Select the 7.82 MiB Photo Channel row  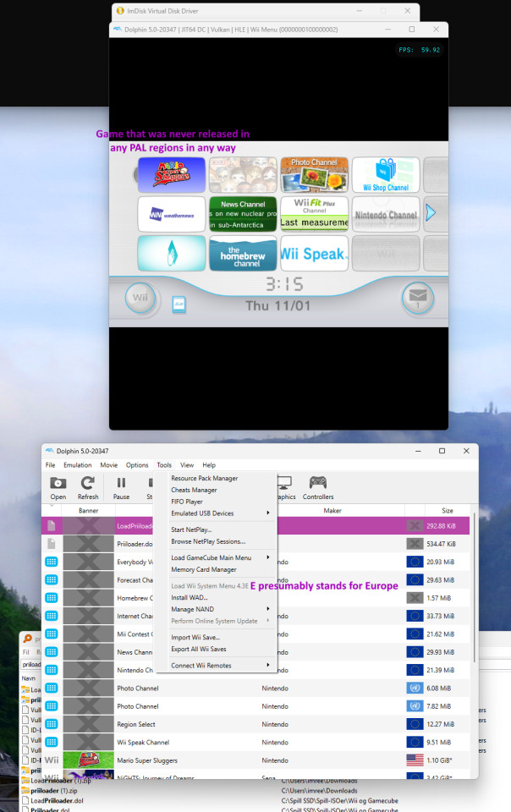(x=255, y=706)
